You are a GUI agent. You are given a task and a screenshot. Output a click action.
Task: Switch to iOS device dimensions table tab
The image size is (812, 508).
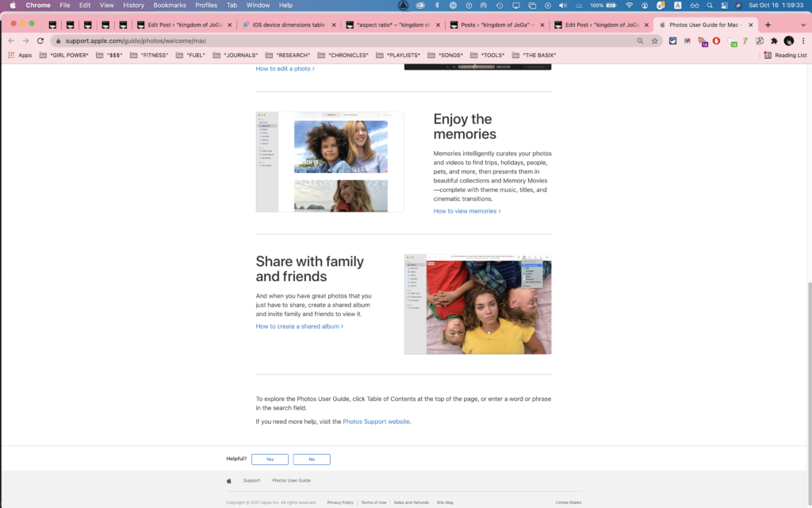coord(289,25)
